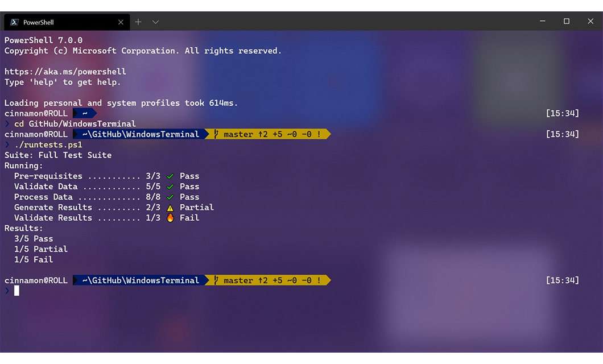Click the "cd GitHub/WindowsTerminal" command line
The width and height of the screenshot is (603, 364).
(75, 124)
